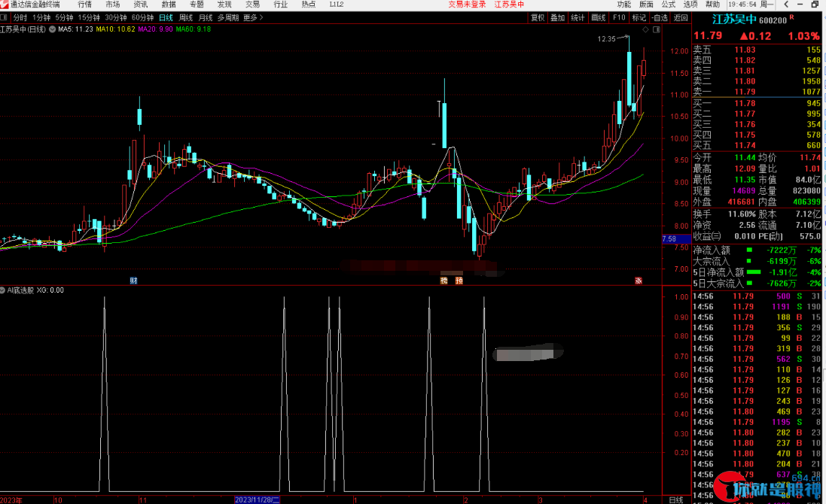This screenshot has height=504, width=826.
Task: Open the 资讯 menu
Action: click(141, 5)
